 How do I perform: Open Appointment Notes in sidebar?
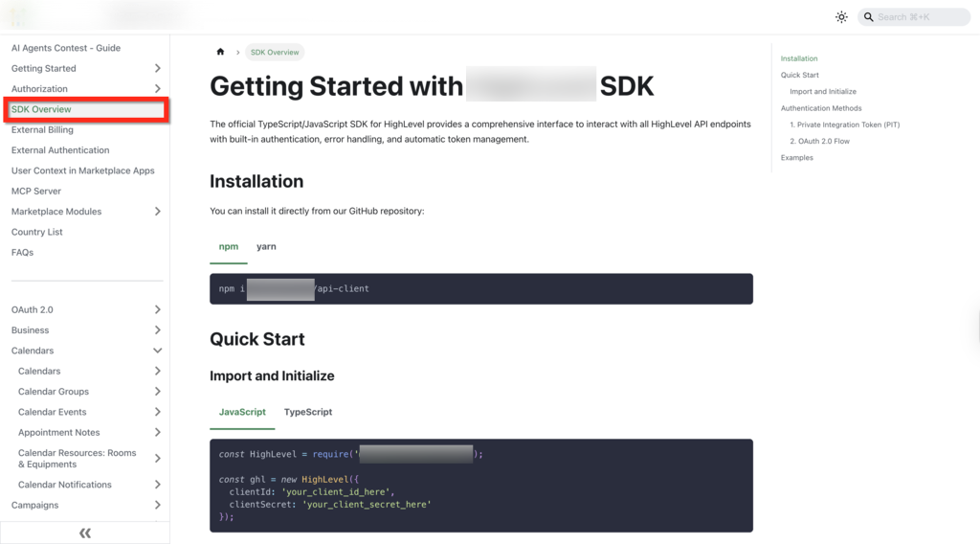[58, 433]
